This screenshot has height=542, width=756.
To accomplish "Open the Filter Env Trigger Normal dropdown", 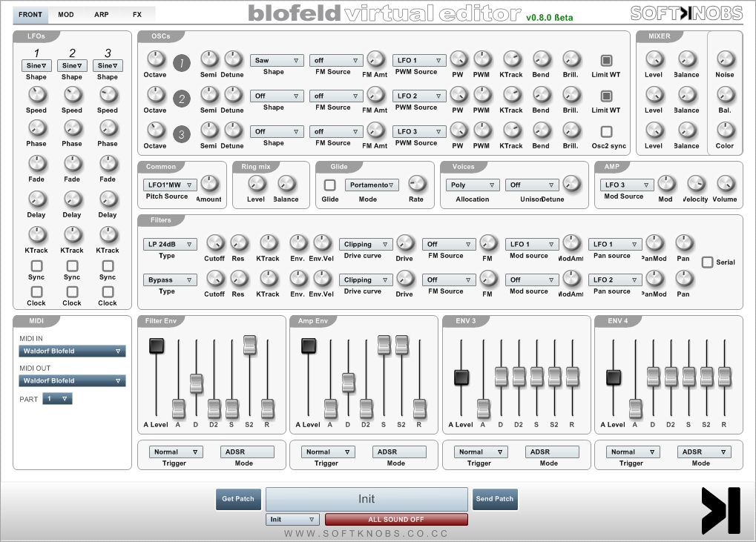I will pyautogui.click(x=176, y=452).
